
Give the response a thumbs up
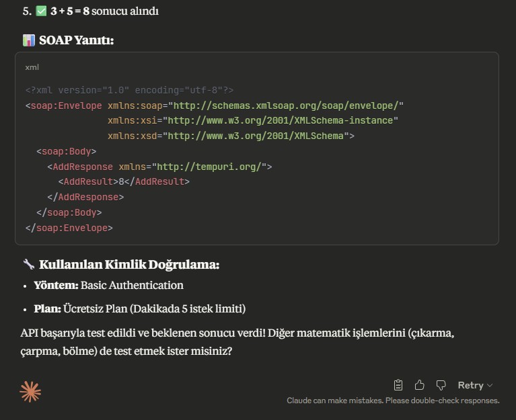tap(420, 385)
